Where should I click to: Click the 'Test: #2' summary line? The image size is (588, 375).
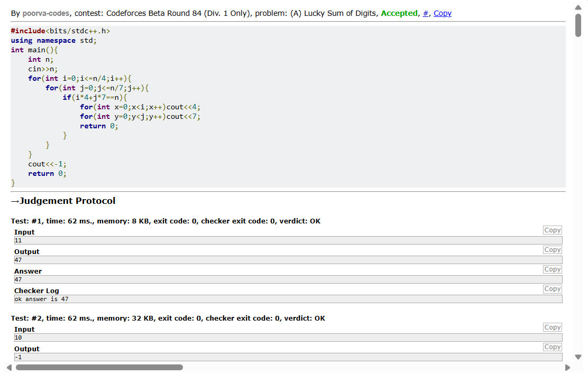click(168, 318)
